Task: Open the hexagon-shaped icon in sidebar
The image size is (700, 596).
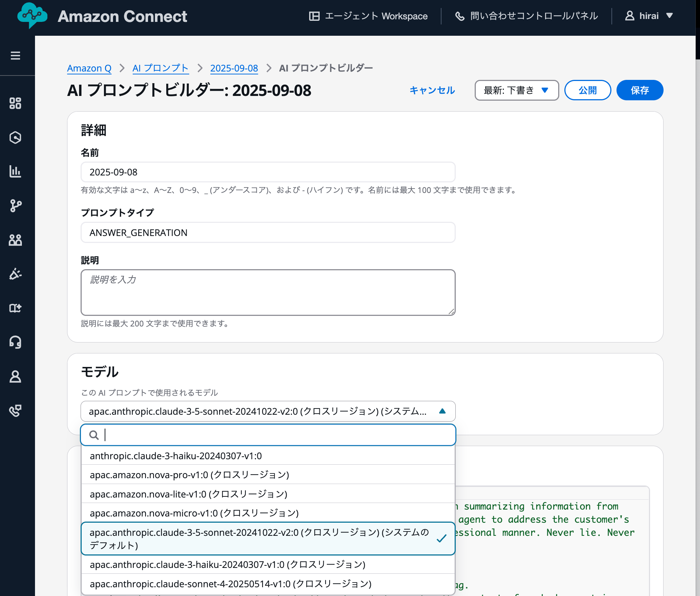Action: point(15,138)
